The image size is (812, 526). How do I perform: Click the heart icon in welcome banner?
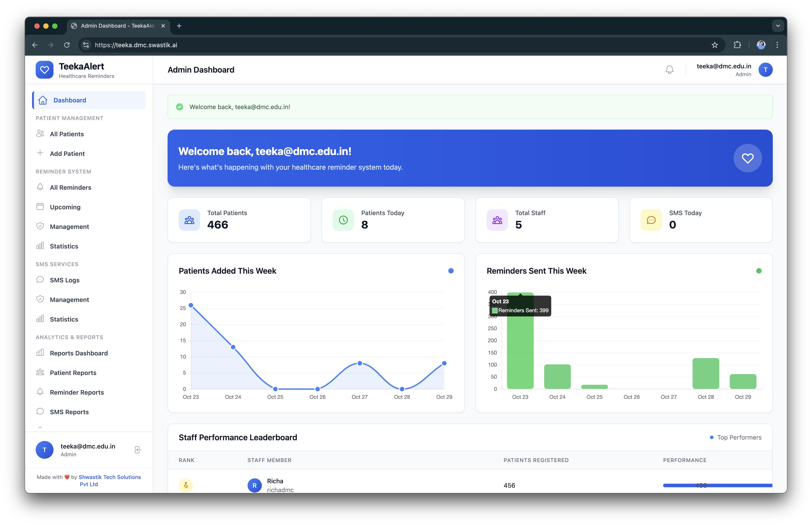click(x=747, y=158)
